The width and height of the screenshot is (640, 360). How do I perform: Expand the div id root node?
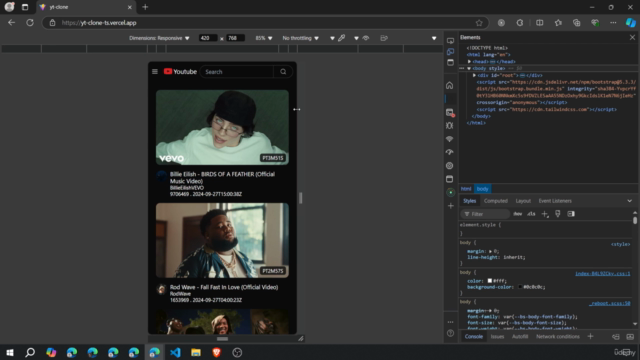click(x=474, y=75)
